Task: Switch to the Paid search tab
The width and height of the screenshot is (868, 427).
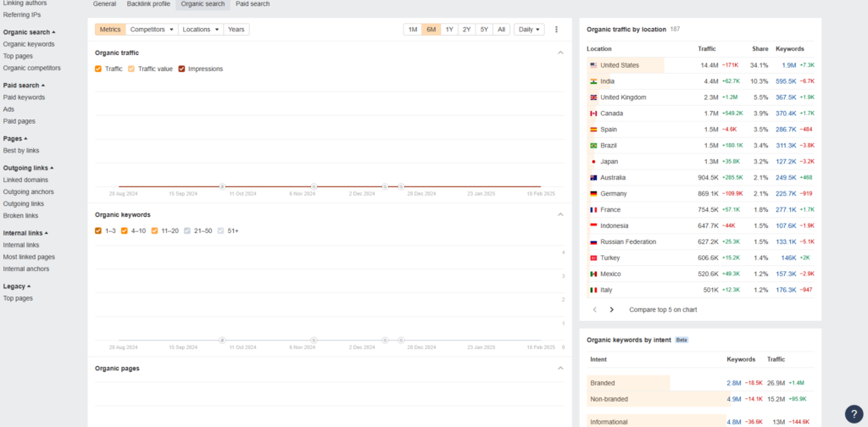Action: click(x=253, y=4)
